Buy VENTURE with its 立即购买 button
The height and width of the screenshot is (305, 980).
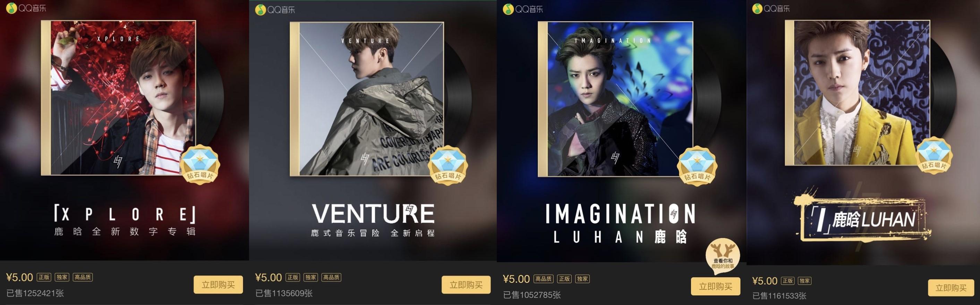pos(466,285)
